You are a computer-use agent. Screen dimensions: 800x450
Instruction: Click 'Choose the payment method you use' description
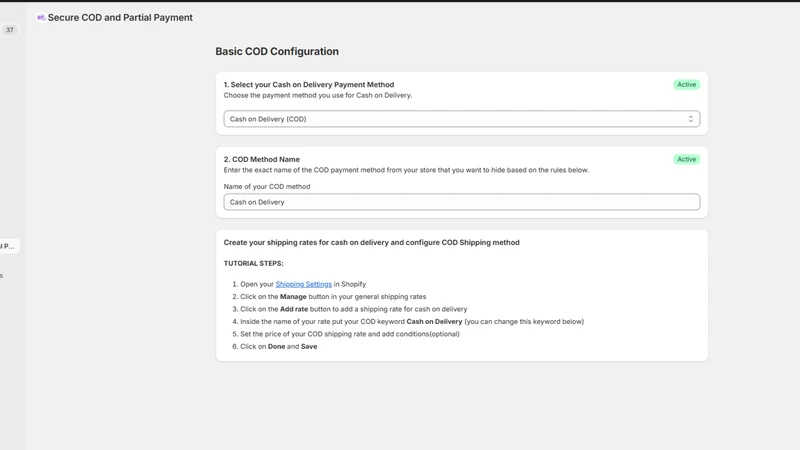click(318, 95)
